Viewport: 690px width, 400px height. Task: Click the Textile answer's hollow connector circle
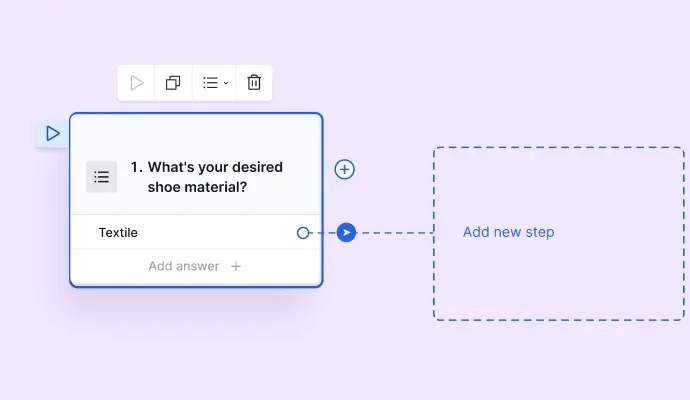pos(303,233)
